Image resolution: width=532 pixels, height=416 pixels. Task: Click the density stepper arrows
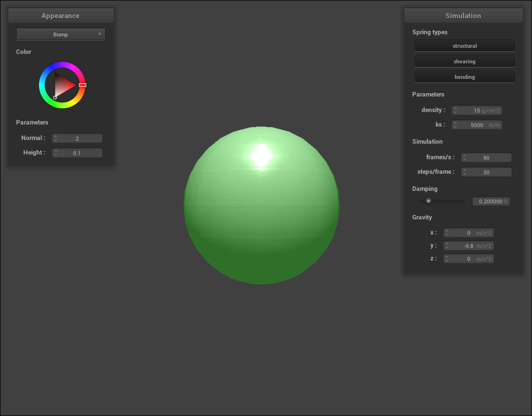(455, 110)
